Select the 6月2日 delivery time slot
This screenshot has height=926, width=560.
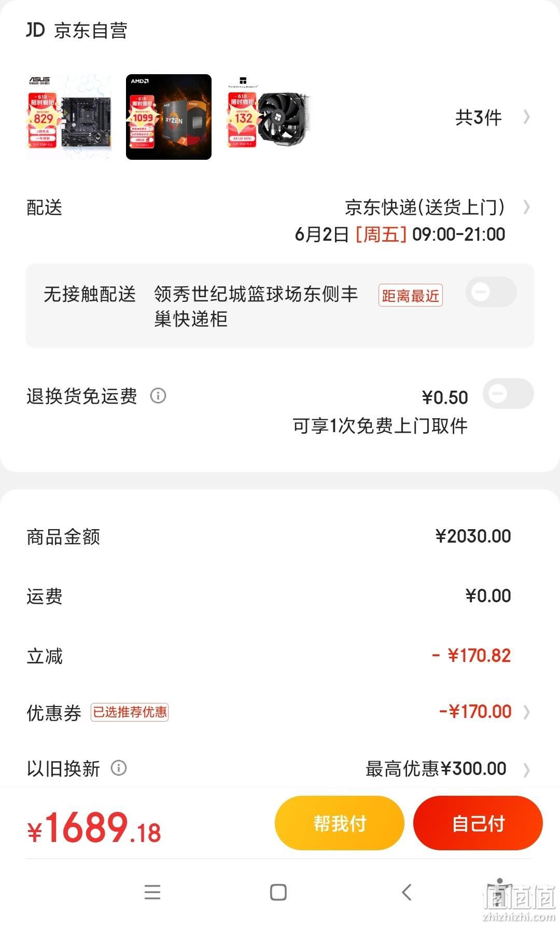click(x=400, y=234)
